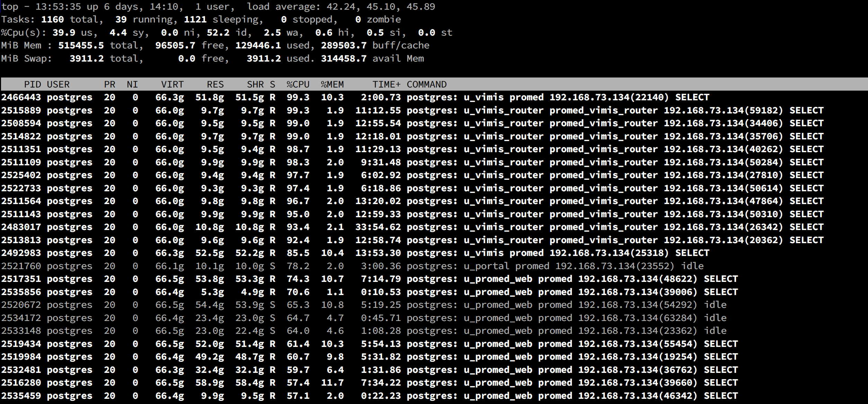Click the u_portal user in command
Image resolution: width=868 pixels, height=404 pixels.
tap(486, 266)
